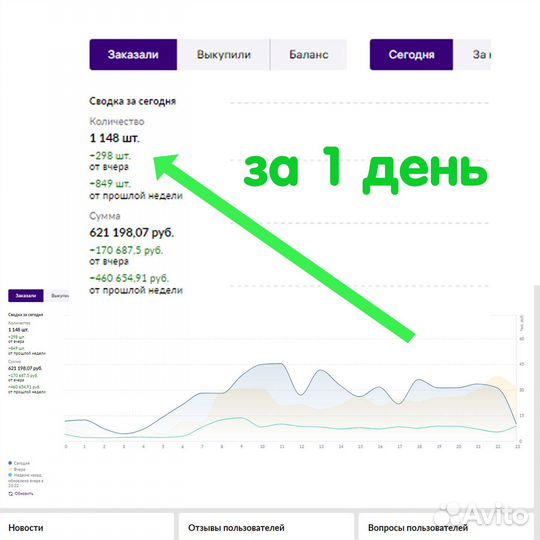Click the enlarged 'Сумма' label

105,216
